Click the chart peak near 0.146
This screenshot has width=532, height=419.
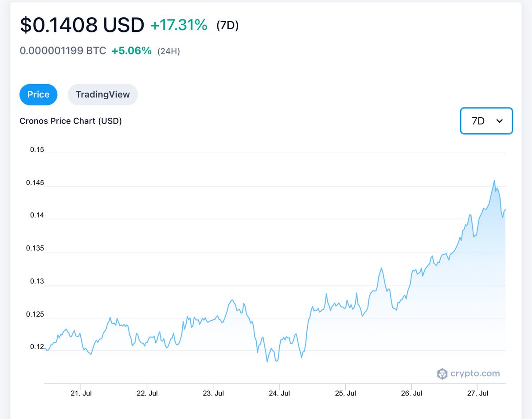pos(494,181)
